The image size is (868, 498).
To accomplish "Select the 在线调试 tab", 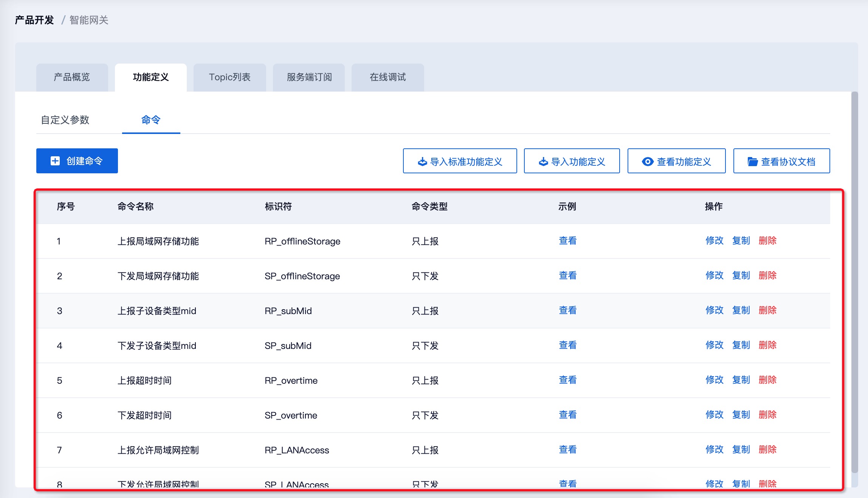I will click(387, 77).
